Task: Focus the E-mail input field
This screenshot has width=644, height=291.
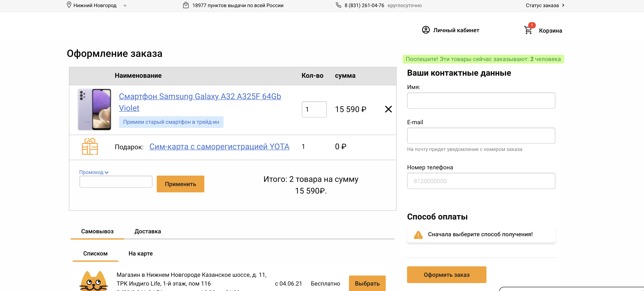Action: click(x=481, y=136)
